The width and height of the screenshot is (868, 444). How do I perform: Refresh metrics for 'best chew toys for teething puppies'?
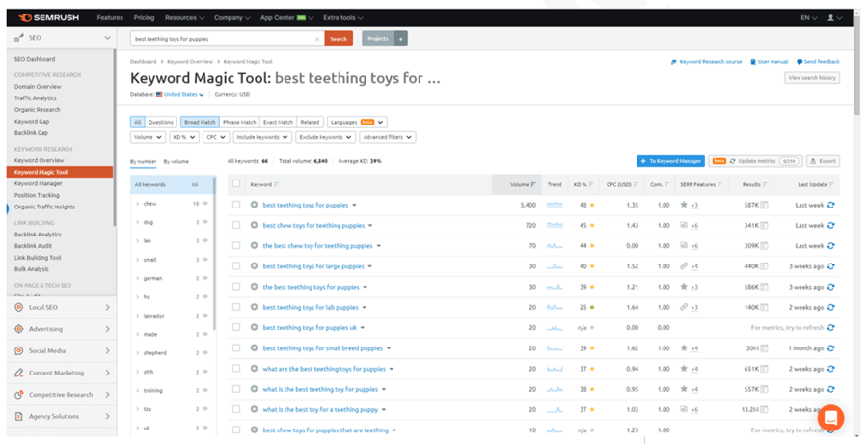point(830,226)
